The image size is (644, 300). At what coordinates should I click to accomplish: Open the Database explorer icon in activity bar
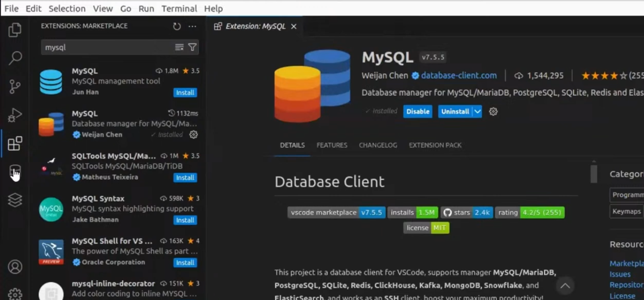[x=15, y=171]
